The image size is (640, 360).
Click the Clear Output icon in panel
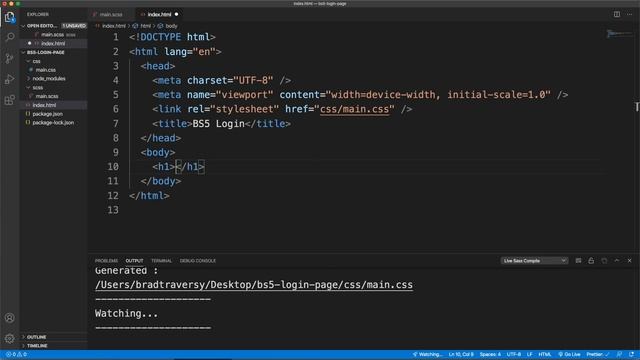[x=578, y=260]
